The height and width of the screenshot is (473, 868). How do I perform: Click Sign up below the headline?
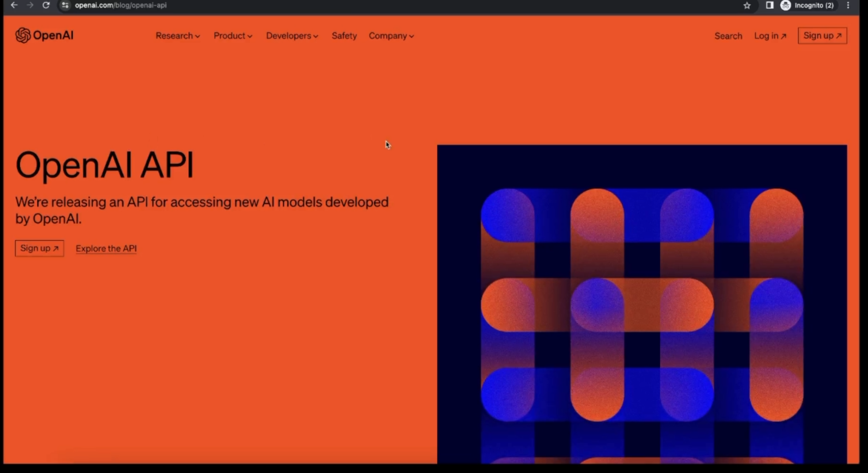tap(39, 248)
